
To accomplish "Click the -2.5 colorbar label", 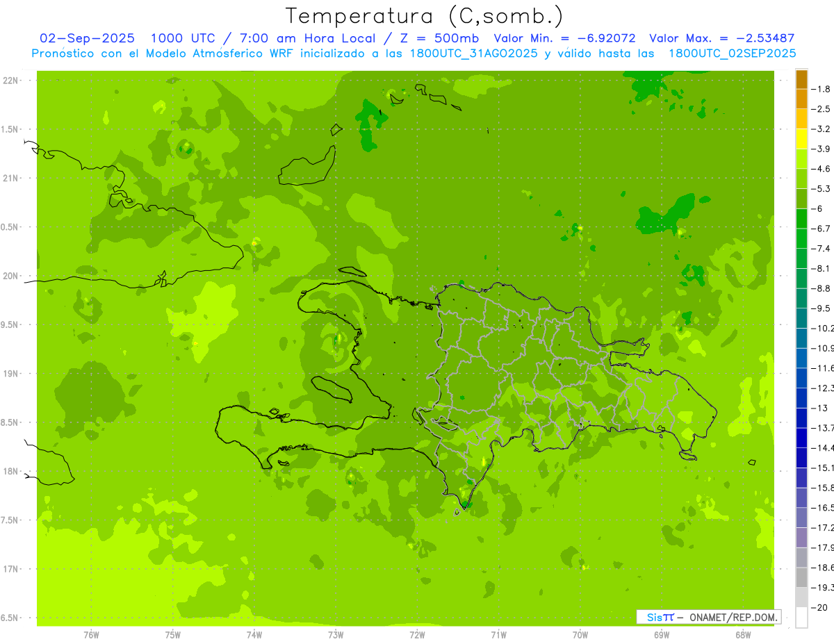I will click(x=821, y=109).
